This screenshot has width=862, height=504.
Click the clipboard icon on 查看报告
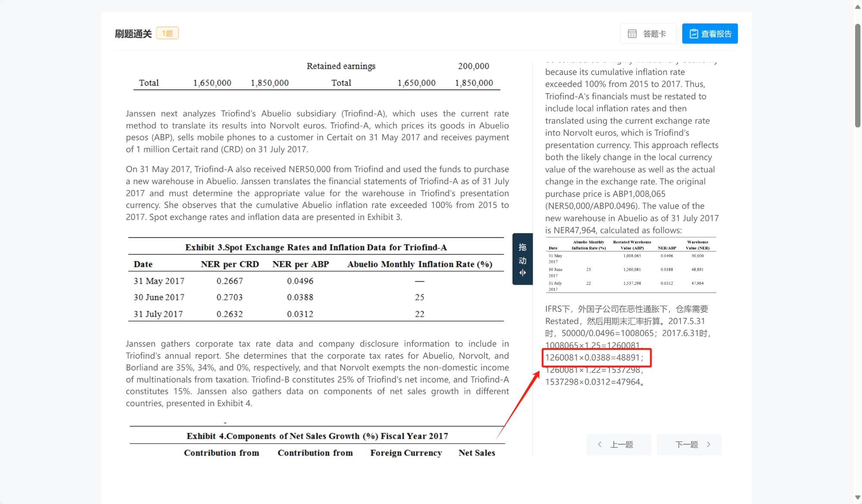[693, 34]
